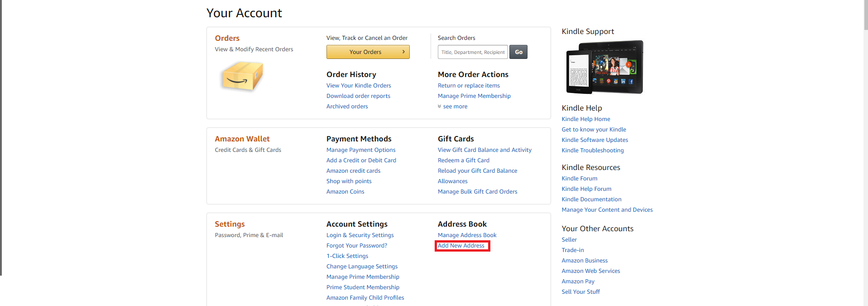This screenshot has width=868, height=306.
Task: Open 1-Click Settings
Action: 347,256
